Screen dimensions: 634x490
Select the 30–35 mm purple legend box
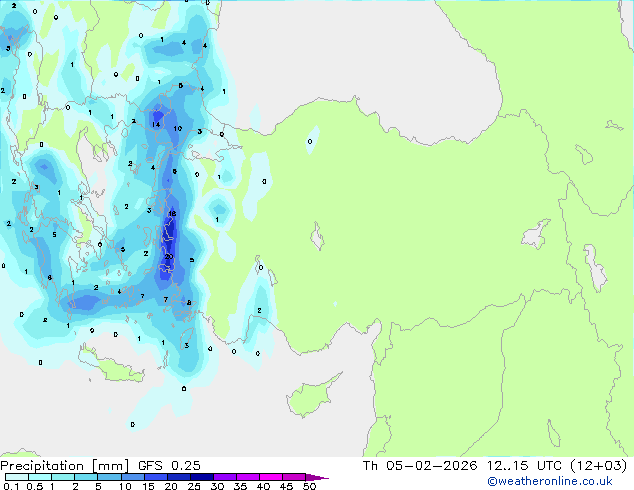point(225,477)
